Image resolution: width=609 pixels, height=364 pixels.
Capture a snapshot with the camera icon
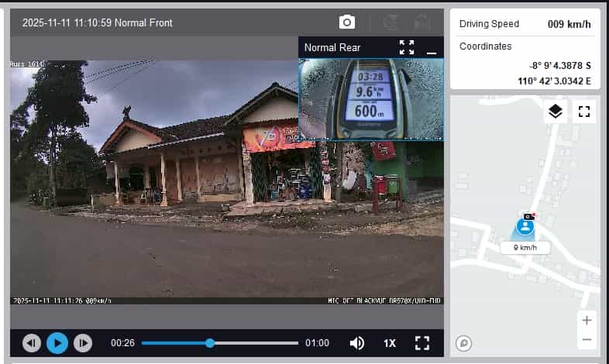(347, 22)
